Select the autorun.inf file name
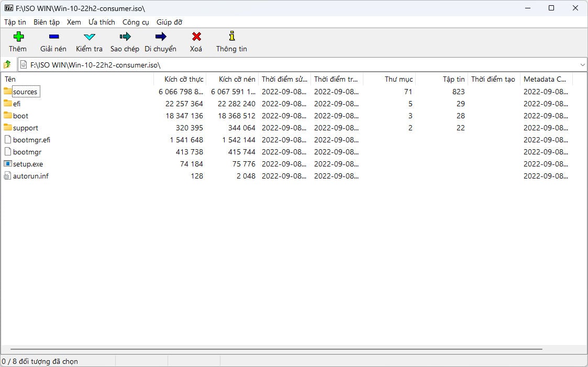This screenshot has width=588, height=367. click(x=31, y=176)
